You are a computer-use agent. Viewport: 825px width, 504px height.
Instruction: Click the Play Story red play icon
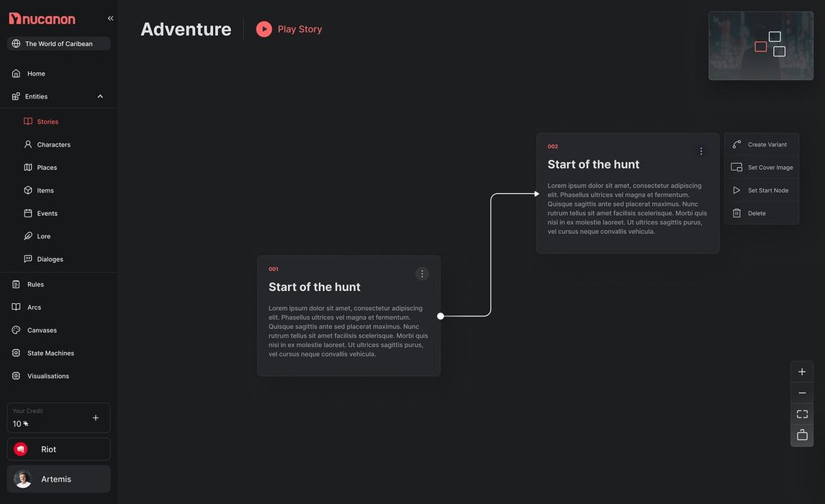264,30
